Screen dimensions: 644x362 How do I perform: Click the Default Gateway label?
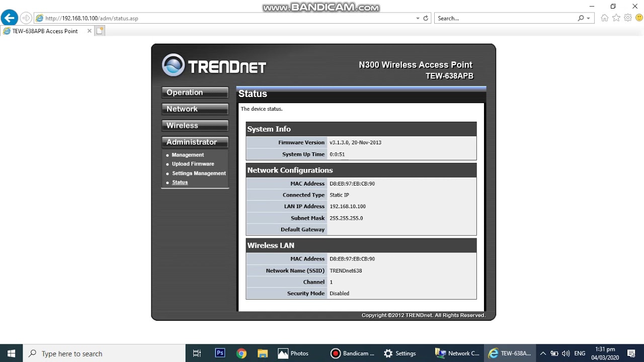tap(302, 230)
